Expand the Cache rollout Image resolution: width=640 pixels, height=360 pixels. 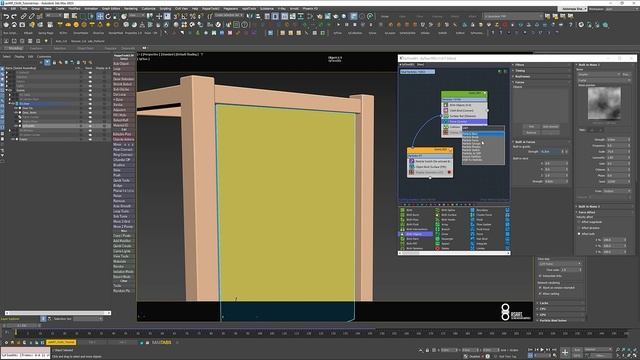pos(561,303)
